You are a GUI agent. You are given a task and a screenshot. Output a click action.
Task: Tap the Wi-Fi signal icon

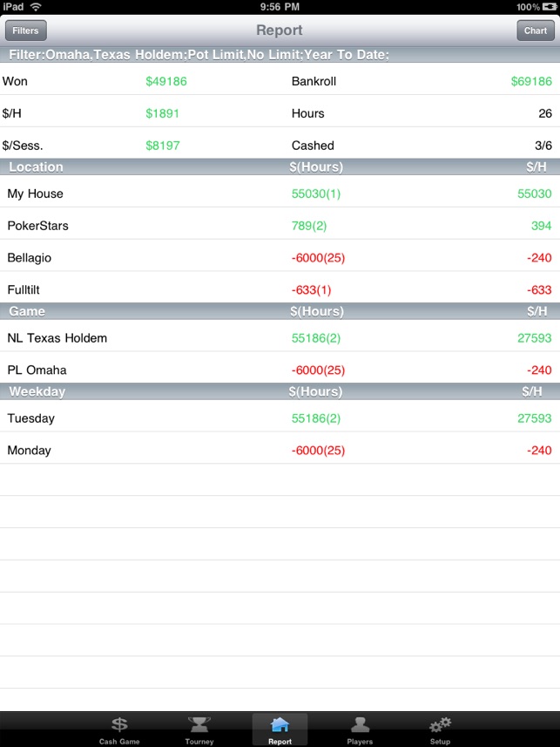(x=36, y=7)
